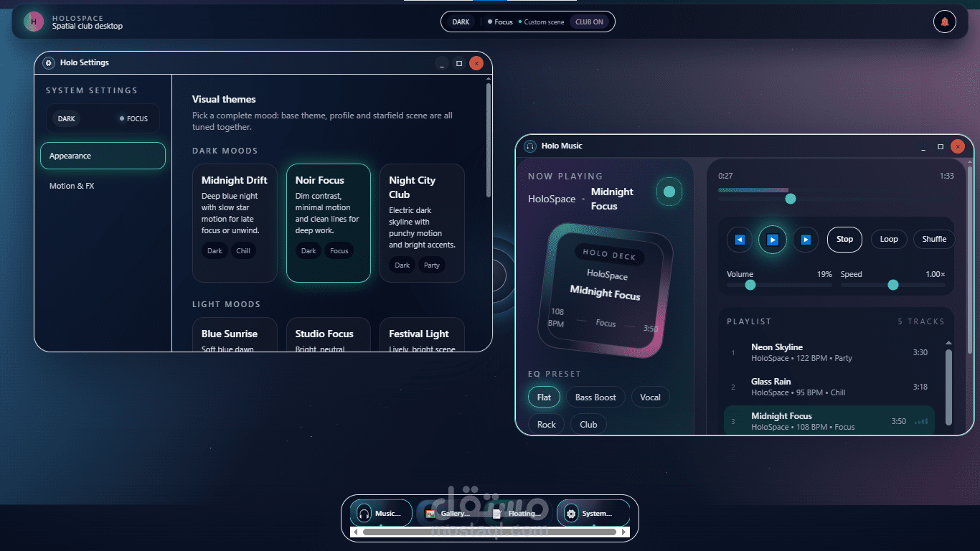This screenshot has width=980, height=551.
Task: Toggle Loop playback mode
Action: click(889, 239)
